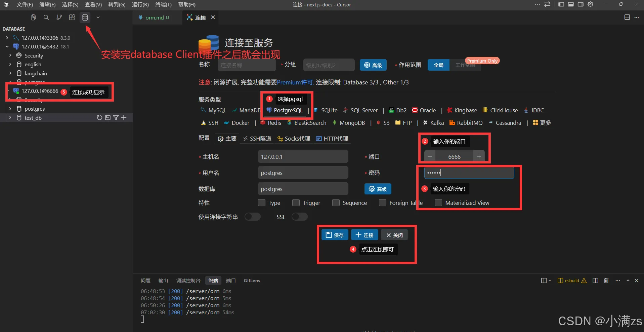The image size is (644, 332).
Task: Follow the Premium许可 link
Action: pos(295,82)
